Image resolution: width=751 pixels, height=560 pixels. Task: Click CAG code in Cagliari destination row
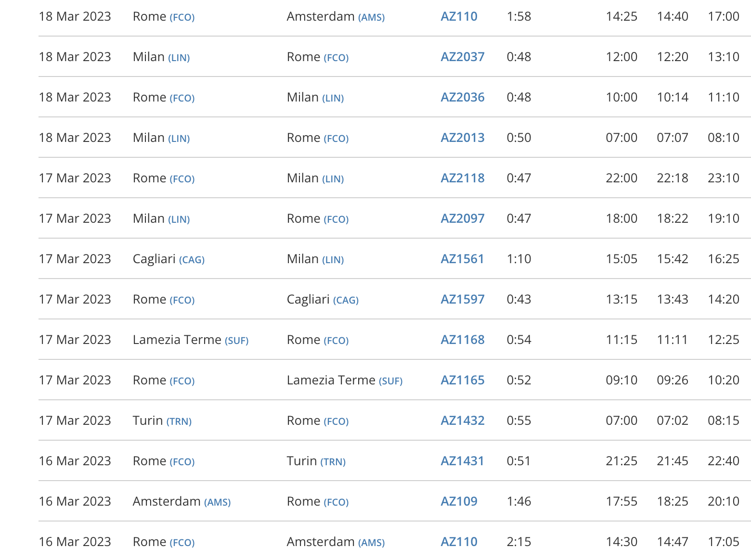click(x=346, y=300)
